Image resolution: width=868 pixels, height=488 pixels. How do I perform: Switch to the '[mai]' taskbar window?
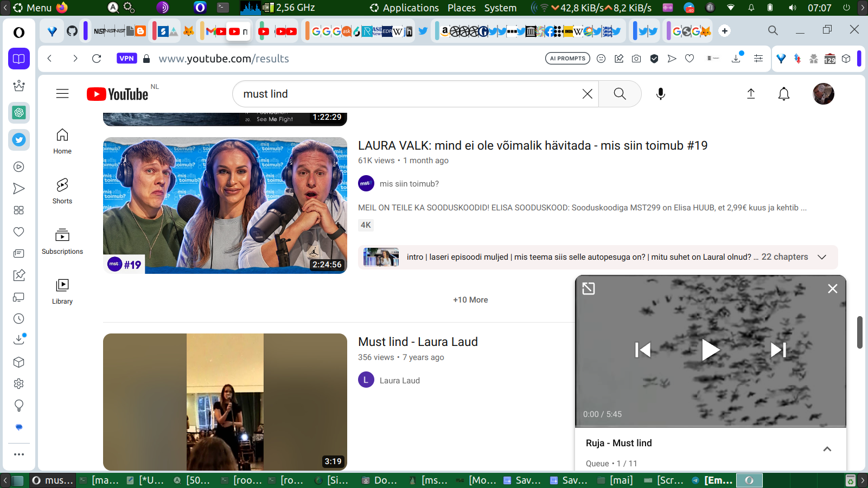615,480
